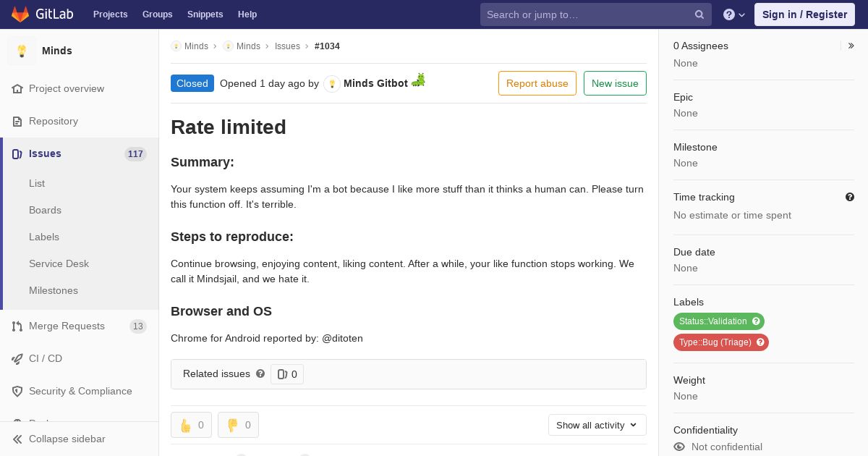Open Help in top navigation

[x=247, y=14]
